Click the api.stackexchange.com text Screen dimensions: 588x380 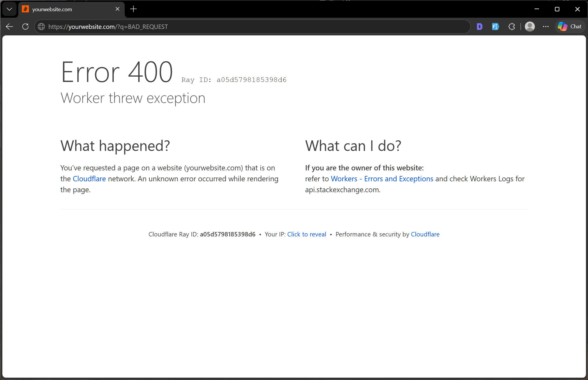pos(342,190)
